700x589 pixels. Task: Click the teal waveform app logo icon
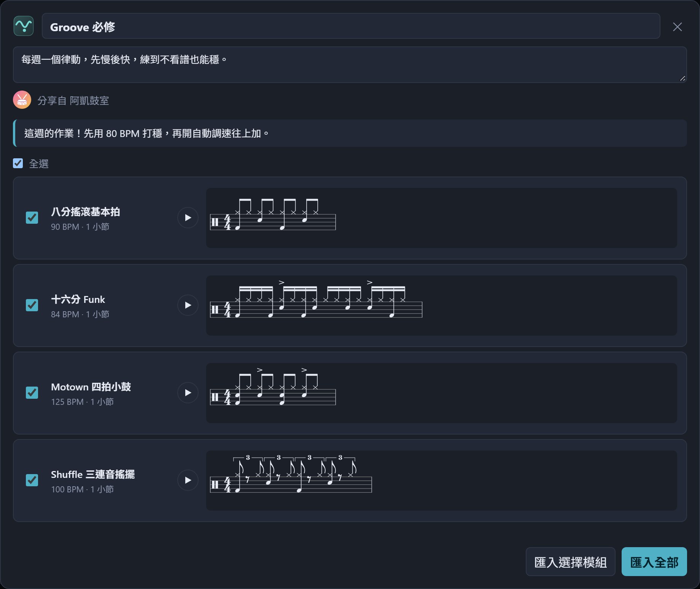(x=24, y=26)
